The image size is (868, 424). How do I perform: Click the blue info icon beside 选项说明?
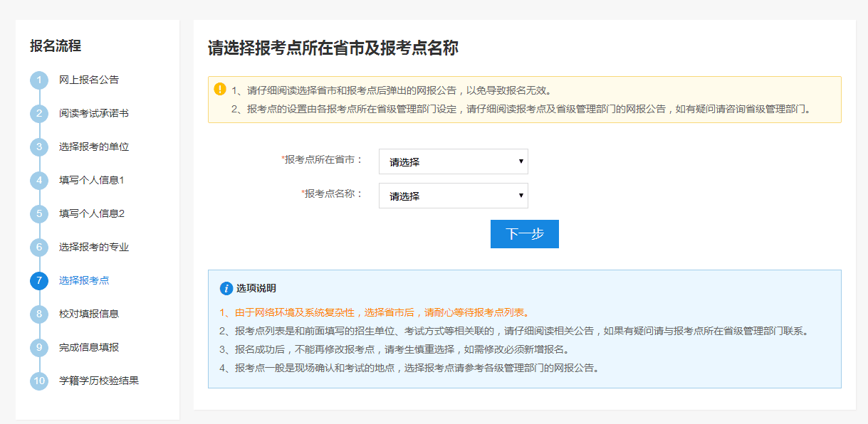coord(226,288)
